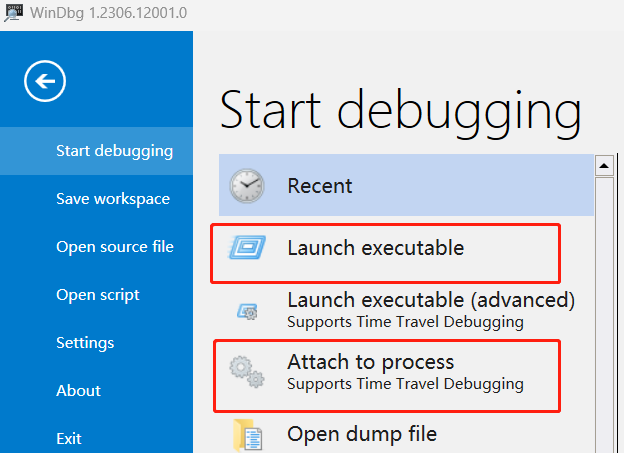
Task: Click the gears icon for Attach to process
Action: click(x=246, y=371)
